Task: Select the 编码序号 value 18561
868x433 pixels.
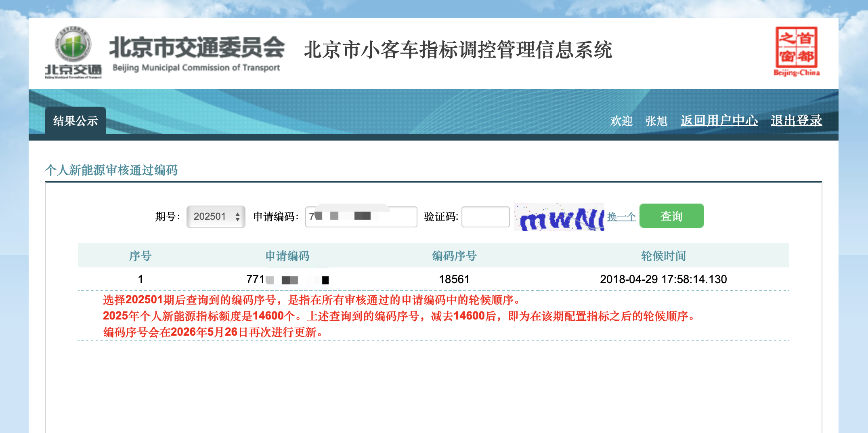Action: click(454, 279)
